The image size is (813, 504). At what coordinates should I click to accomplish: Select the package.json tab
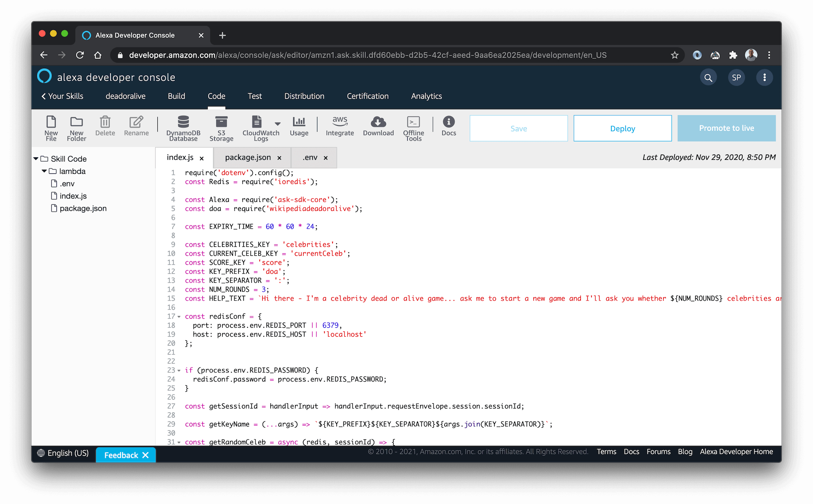pos(247,157)
